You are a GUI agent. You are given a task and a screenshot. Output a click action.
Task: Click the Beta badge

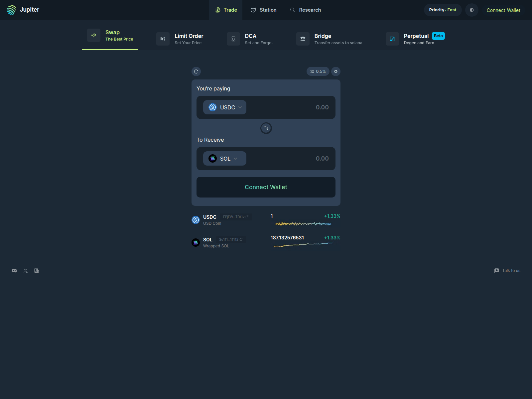coord(438,36)
